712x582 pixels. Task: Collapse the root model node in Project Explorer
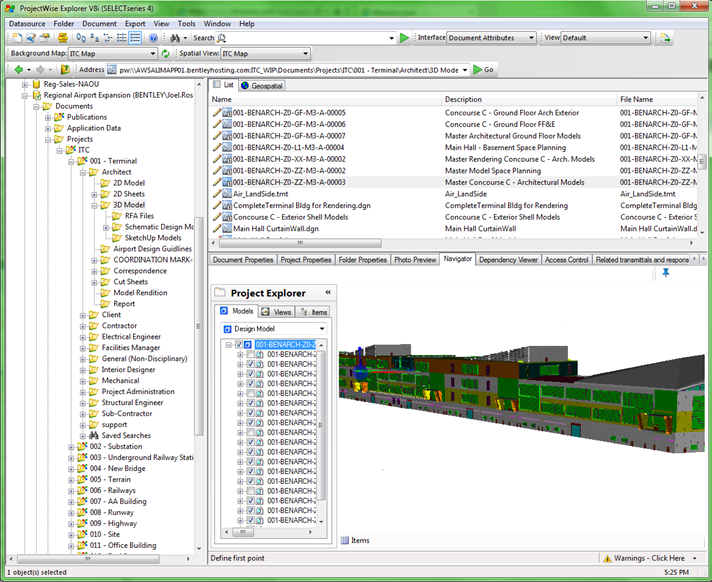[x=229, y=345]
